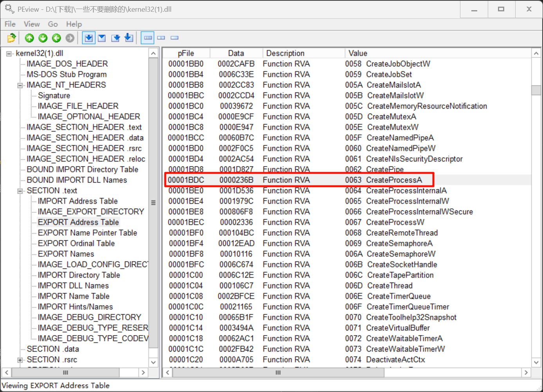Click the first blue down-arrow address icon

[x=89, y=38]
